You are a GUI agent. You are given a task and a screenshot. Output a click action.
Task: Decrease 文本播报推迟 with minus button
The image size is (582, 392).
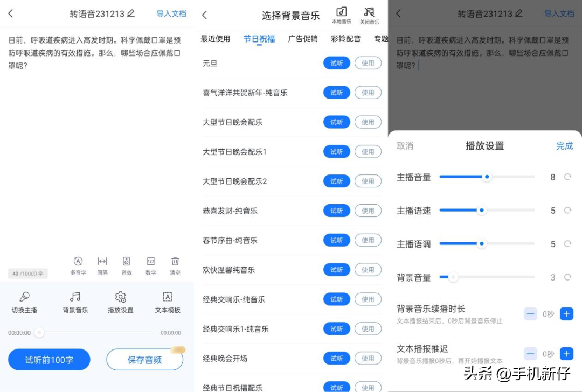531,354
